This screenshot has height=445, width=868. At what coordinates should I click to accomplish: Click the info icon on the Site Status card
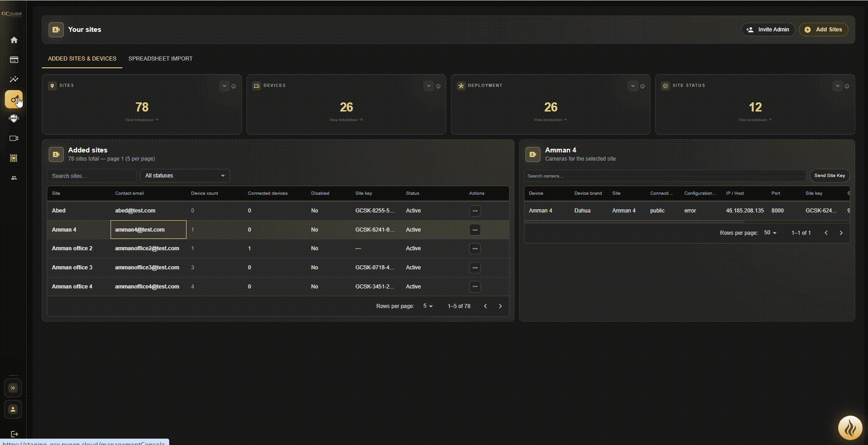pos(847,86)
